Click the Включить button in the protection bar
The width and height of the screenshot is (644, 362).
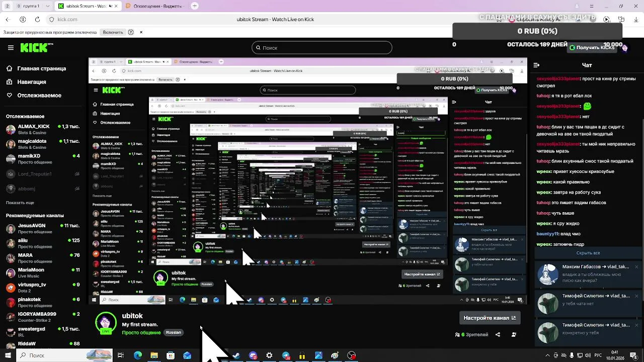113,32
